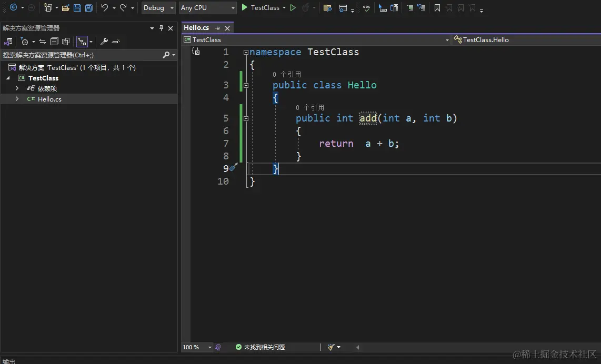Select the TestClass project in the tree

pos(43,78)
